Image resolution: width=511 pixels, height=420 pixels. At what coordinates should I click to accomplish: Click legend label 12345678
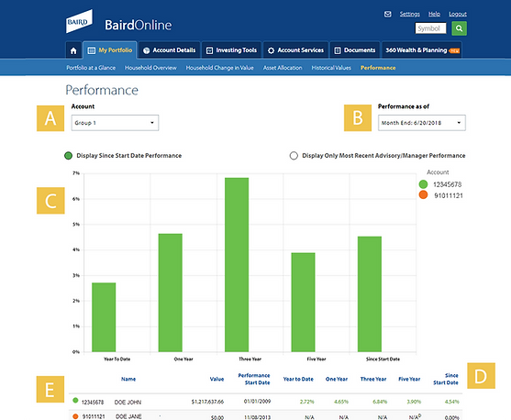[447, 184]
